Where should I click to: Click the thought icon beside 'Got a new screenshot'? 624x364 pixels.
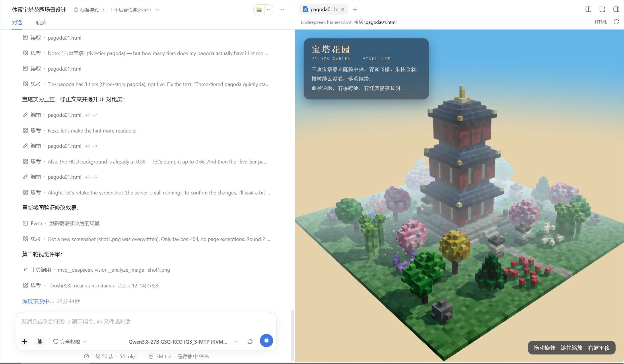[x=25, y=239]
